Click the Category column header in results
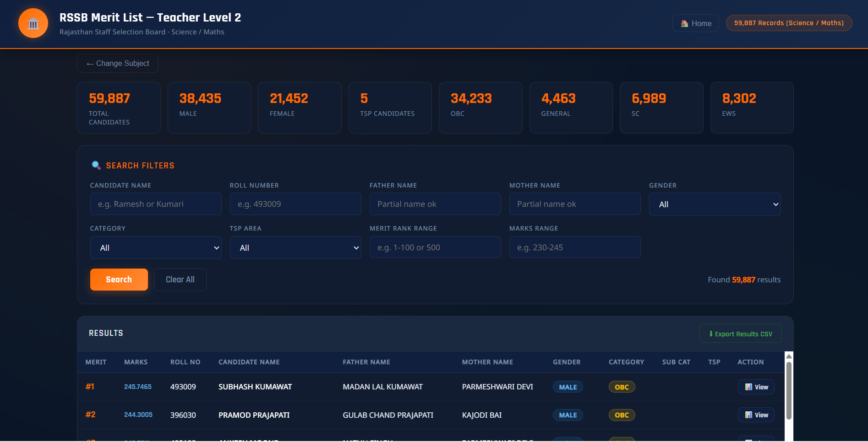The image size is (868, 442). [626, 362]
